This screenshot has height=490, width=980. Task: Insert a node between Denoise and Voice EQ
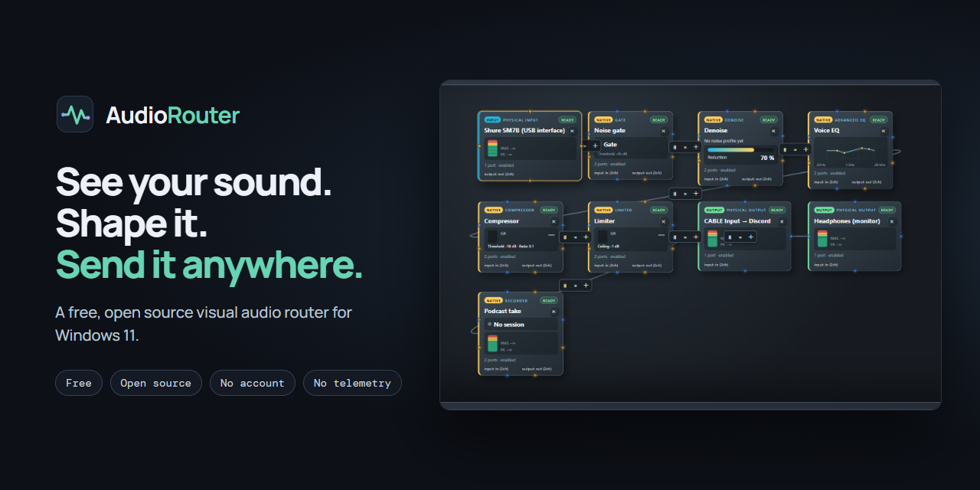point(805,149)
